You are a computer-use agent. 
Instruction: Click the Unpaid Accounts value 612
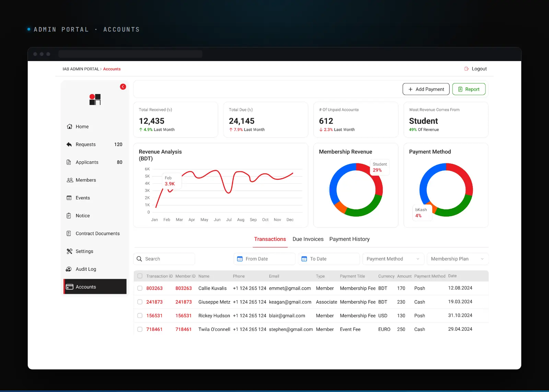coord(326,121)
